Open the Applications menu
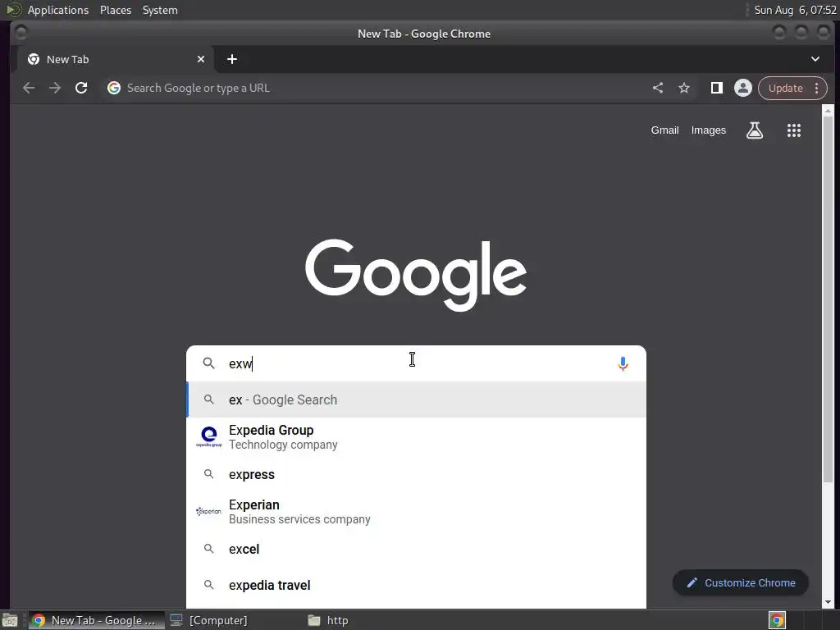Screen dimensions: 840x630 (58, 10)
